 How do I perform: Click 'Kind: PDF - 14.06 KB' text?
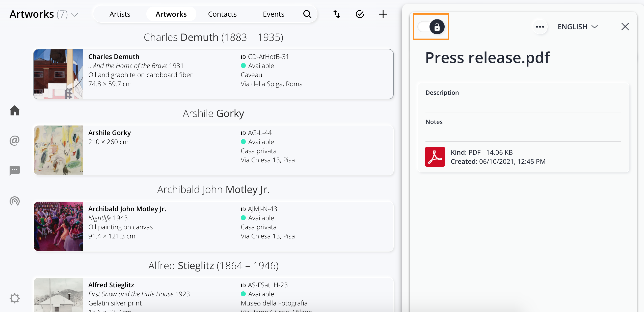(x=481, y=152)
